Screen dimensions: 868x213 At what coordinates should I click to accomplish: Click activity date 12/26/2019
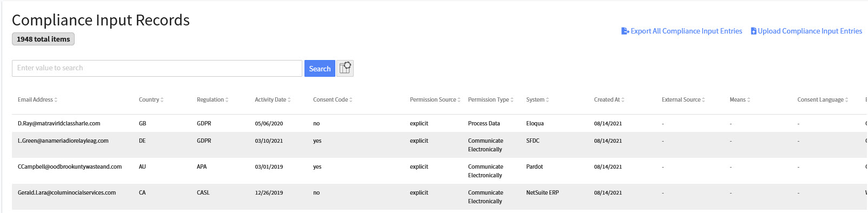point(269,193)
